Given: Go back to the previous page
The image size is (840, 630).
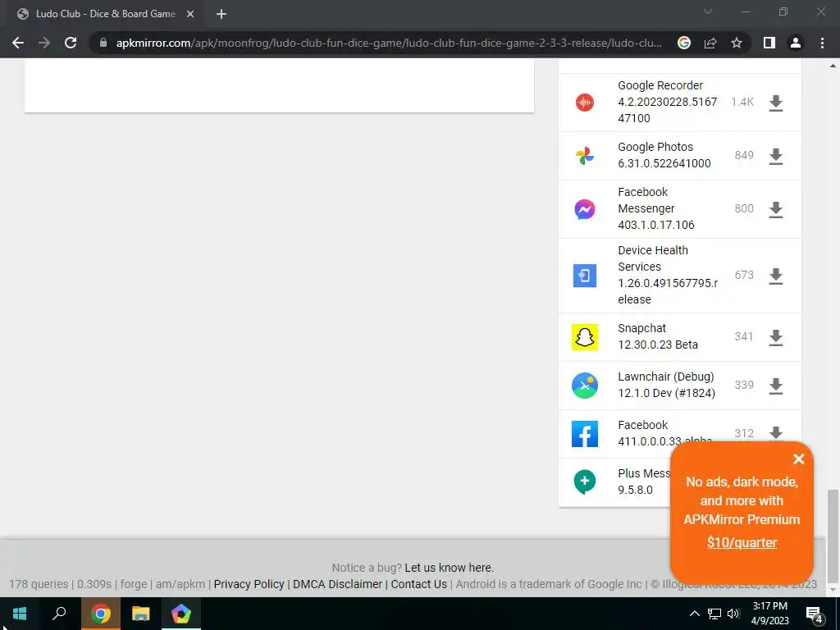Looking at the screenshot, I should (x=18, y=43).
